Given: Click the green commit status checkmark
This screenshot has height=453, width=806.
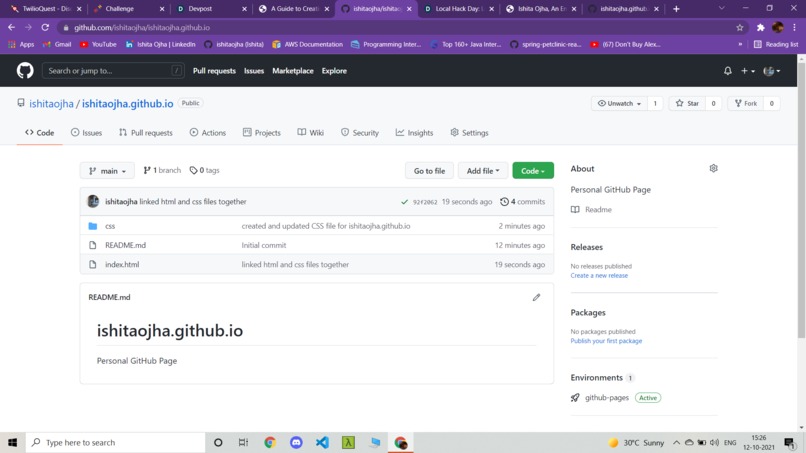Looking at the screenshot, I should pyautogui.click(x=405, y=202).
